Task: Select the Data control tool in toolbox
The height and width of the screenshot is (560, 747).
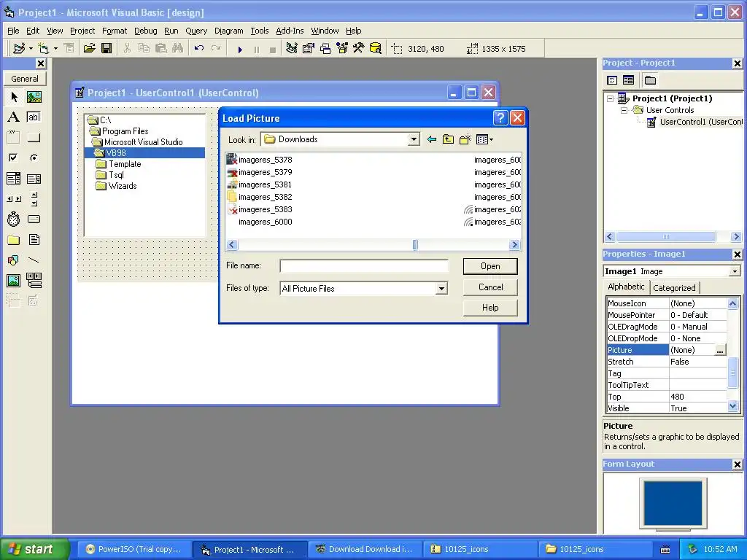Action: pos(34,281)
